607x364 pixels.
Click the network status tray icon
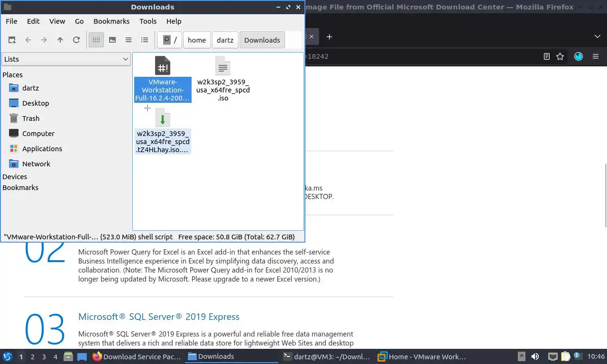(553, 356)
